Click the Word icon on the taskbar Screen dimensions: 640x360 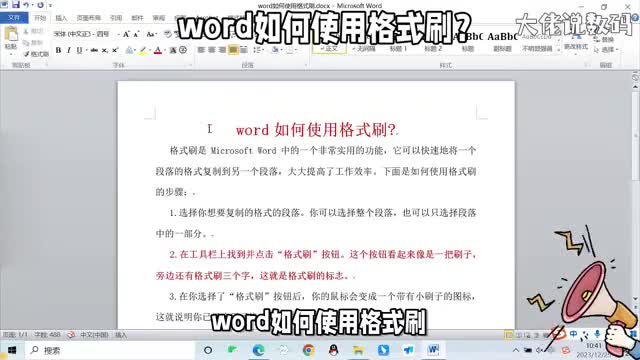coord(433,350)
